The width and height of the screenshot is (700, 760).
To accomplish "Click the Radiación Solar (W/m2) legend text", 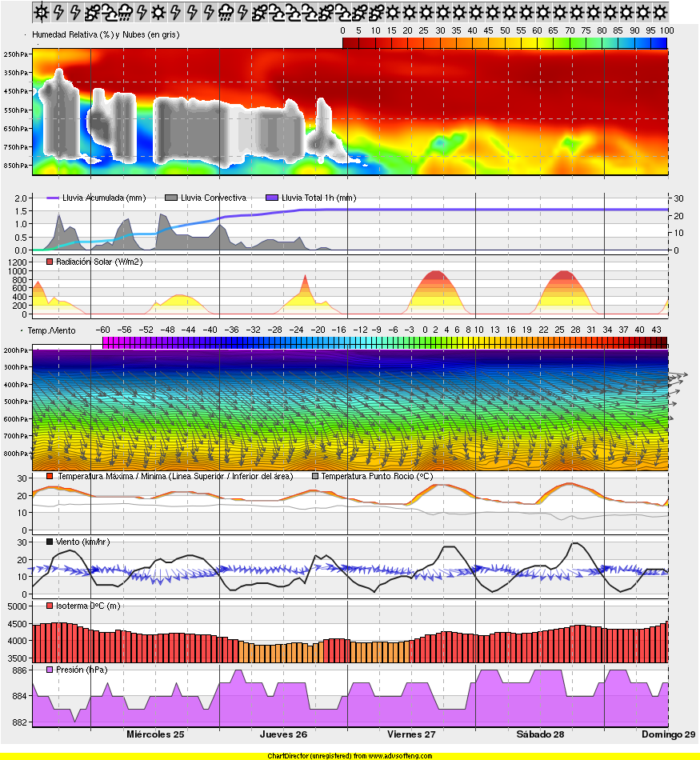I will click(x=99, y=262).
